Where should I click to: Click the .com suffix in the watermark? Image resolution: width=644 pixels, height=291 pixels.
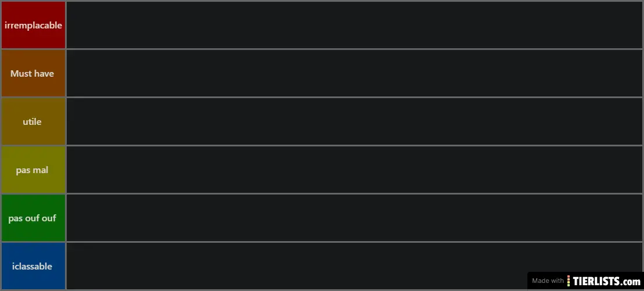pyautogui.click(x=632, y=282)
